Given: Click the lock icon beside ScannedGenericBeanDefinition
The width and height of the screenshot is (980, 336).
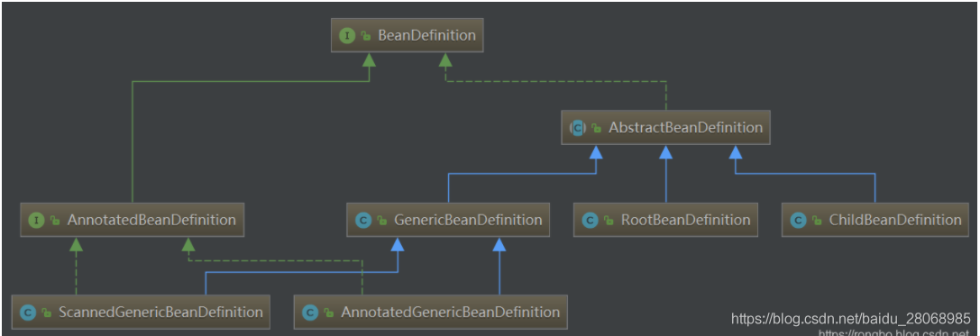Looking at the screenshot, I should coord(46,313).
